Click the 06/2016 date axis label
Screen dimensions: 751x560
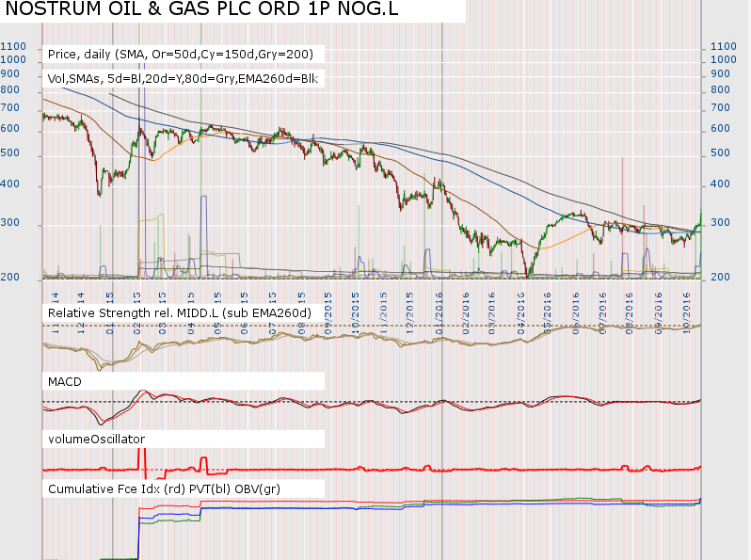[576, 313]
